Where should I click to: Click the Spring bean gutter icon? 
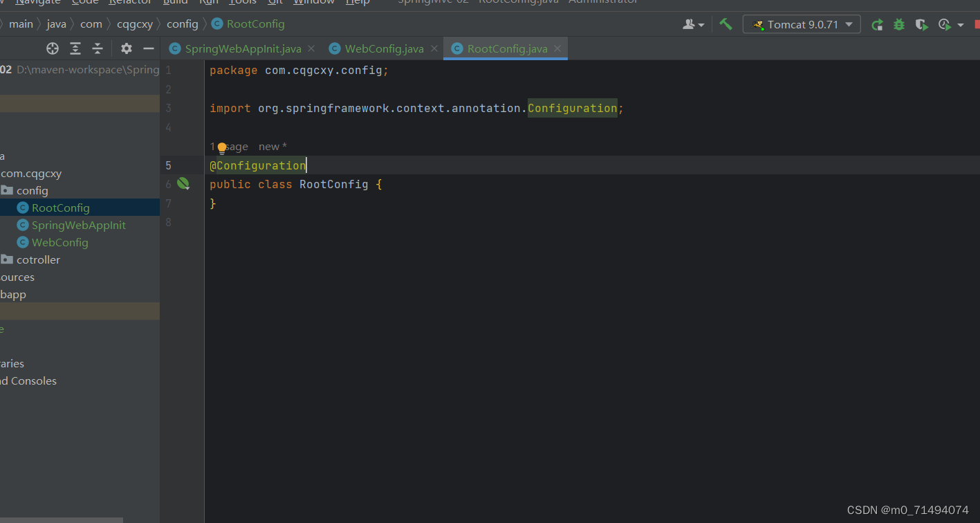[183, 183]
